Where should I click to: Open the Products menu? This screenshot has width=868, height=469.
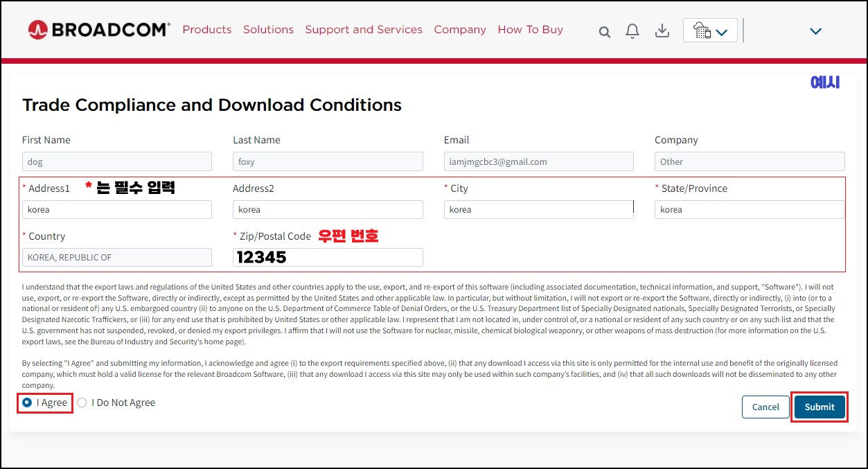coord(207,30)
